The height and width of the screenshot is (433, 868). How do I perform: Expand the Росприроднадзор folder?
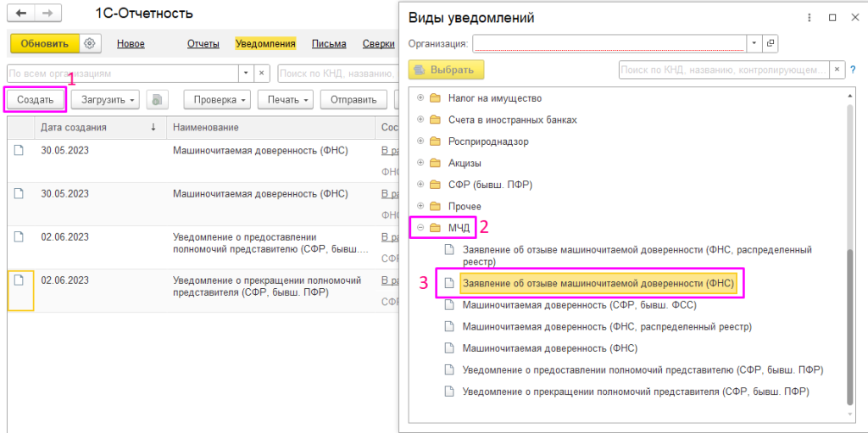click(x=420, y=142)
